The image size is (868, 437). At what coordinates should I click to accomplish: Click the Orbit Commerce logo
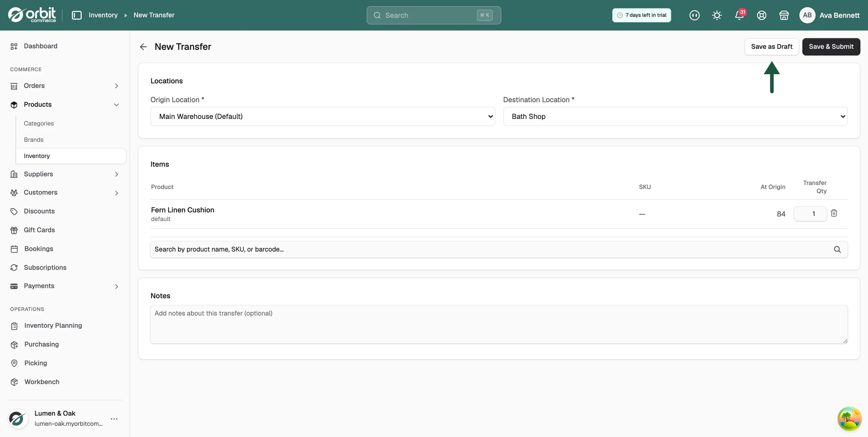click(x=32, y=15)
